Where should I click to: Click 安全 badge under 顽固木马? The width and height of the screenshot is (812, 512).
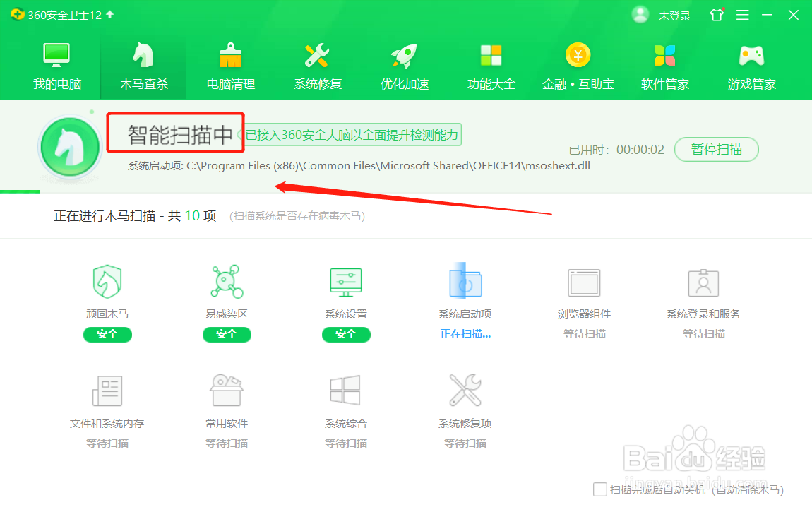pos(107,335)
